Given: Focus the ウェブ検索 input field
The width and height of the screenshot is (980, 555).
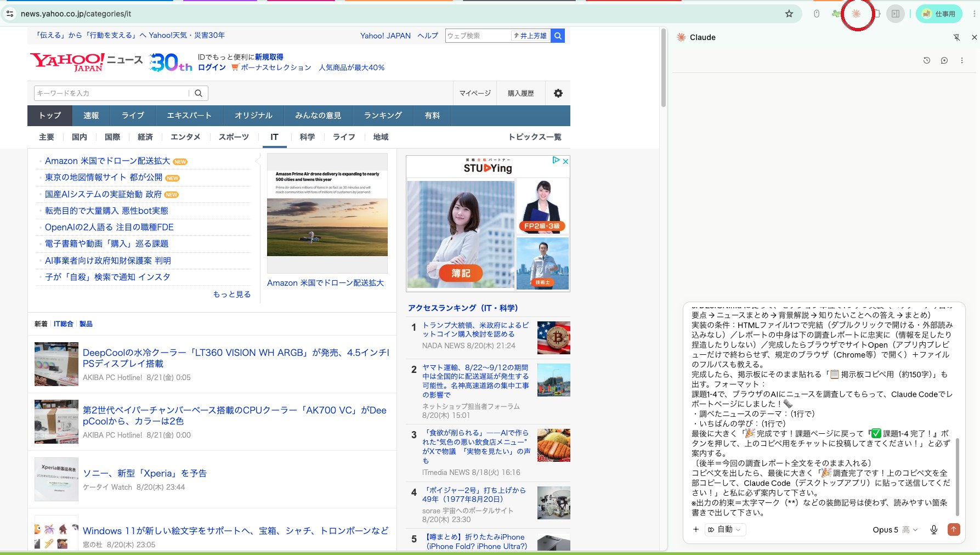Looking at the screenshot, I should click(x=479, y=36).
